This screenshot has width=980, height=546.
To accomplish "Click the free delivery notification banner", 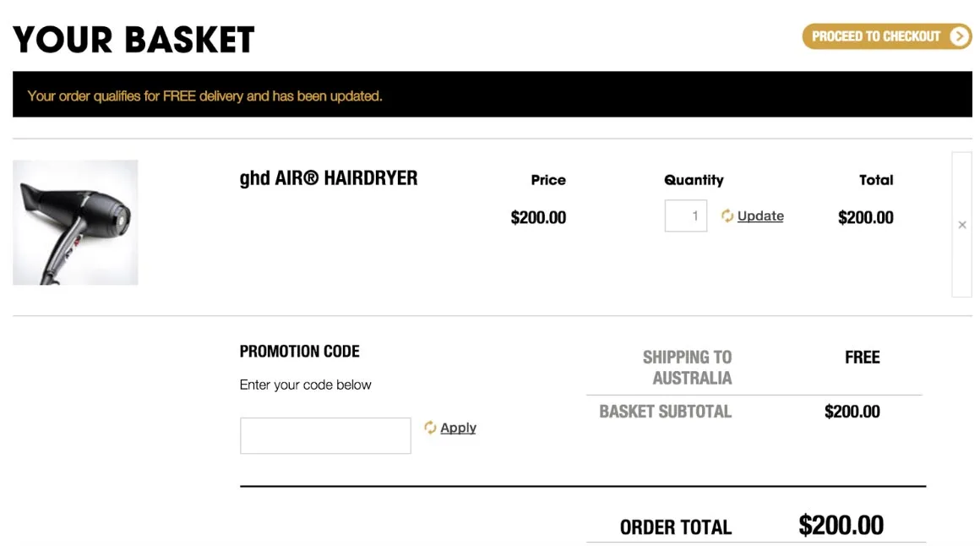I will (x=492, y=95).
